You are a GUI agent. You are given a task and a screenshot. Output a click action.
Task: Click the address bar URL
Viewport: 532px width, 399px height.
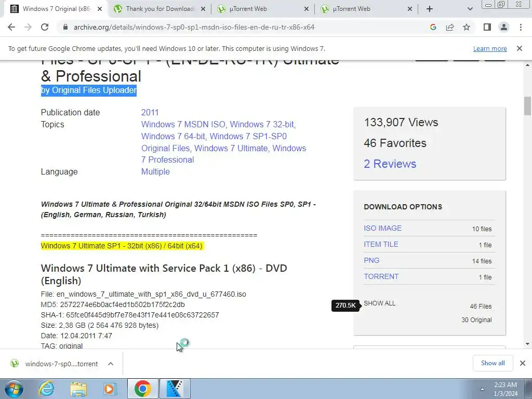[194, 27]
